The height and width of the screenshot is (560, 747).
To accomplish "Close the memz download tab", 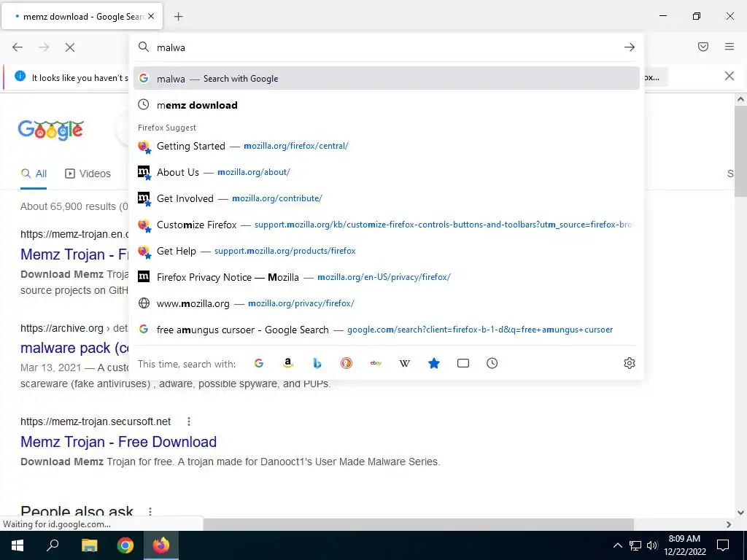I will [151, 16].
